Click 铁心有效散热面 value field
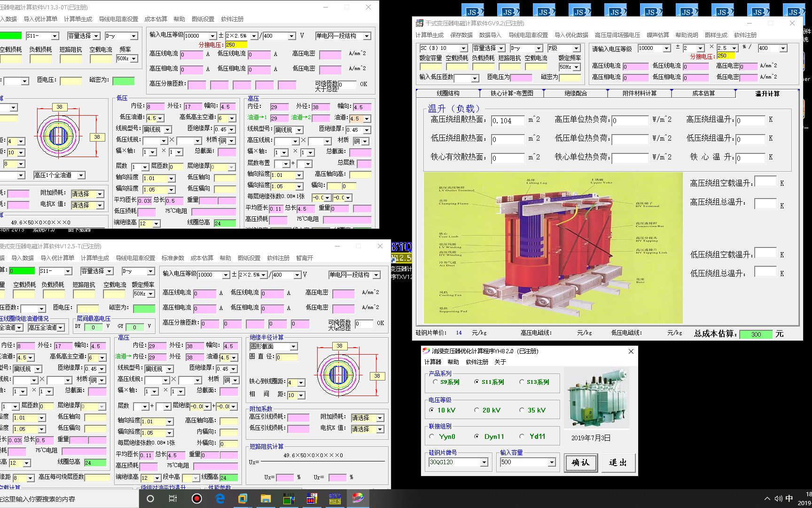812x508 pixels. [507, 159]
